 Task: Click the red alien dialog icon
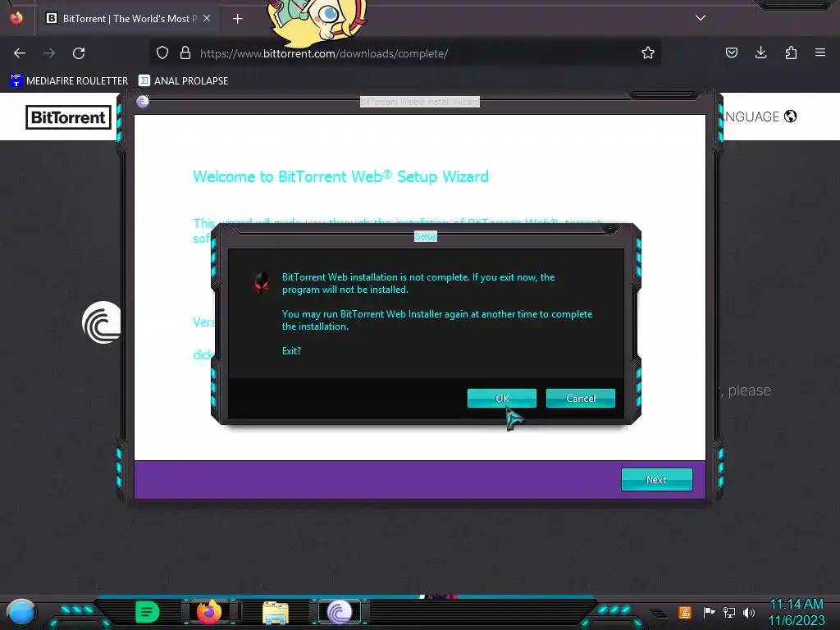coord(262,282)
